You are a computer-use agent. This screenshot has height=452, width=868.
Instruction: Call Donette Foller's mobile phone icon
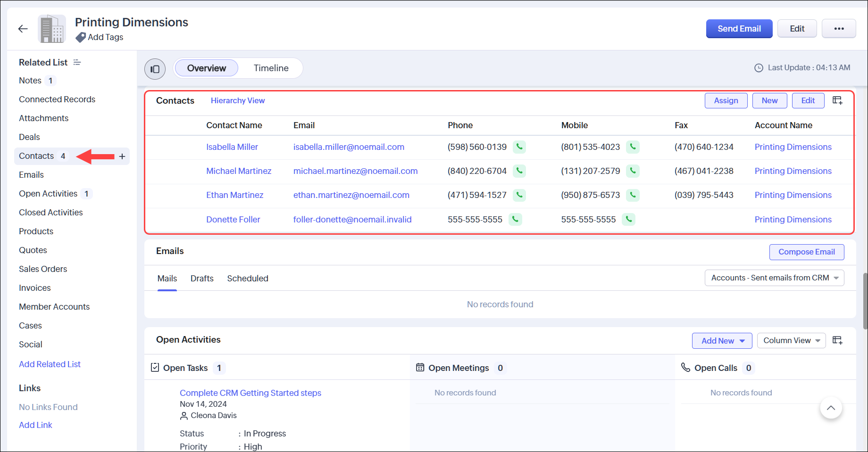coord(628,219)
